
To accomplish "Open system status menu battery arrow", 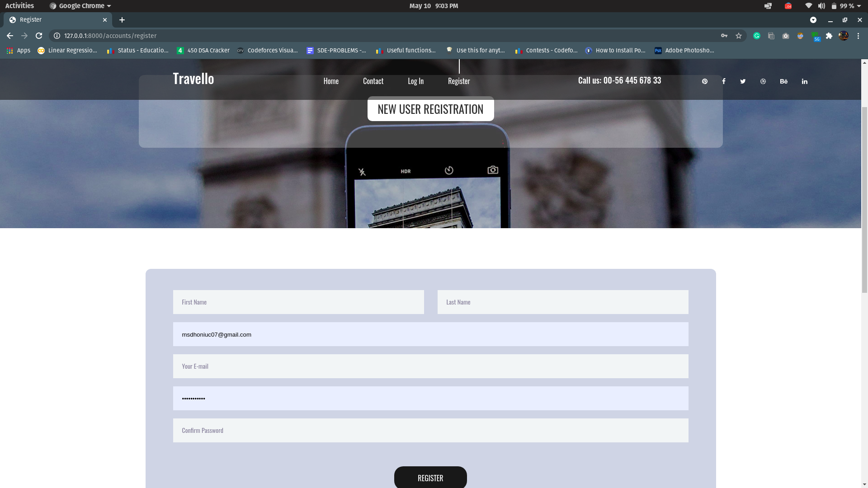I will [859, 6].
